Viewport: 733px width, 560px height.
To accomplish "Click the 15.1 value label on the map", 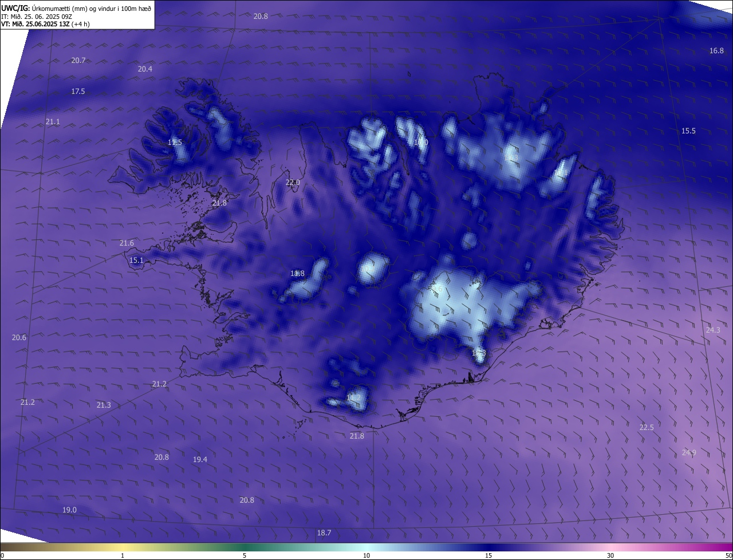I will click(x=136, y=261).
